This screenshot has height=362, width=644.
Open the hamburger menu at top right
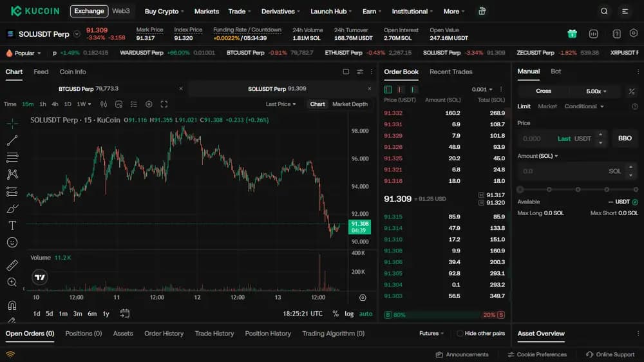coord(625,11)
